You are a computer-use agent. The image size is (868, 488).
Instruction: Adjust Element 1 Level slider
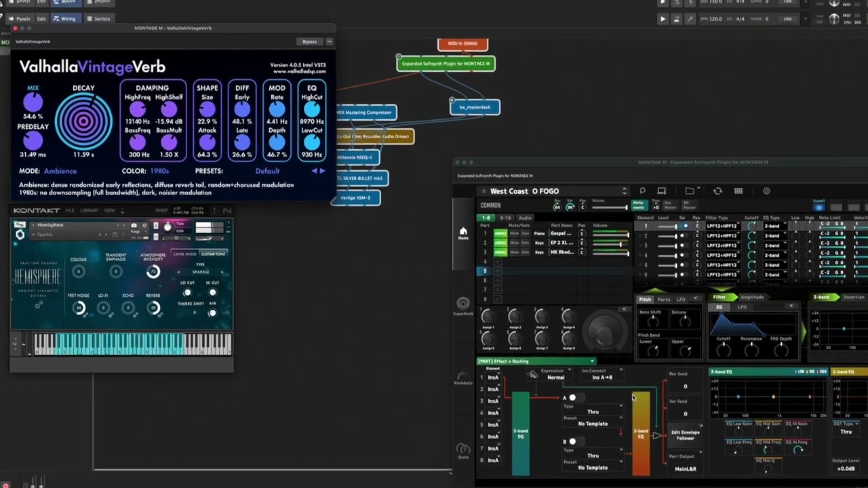coord(667,226)
